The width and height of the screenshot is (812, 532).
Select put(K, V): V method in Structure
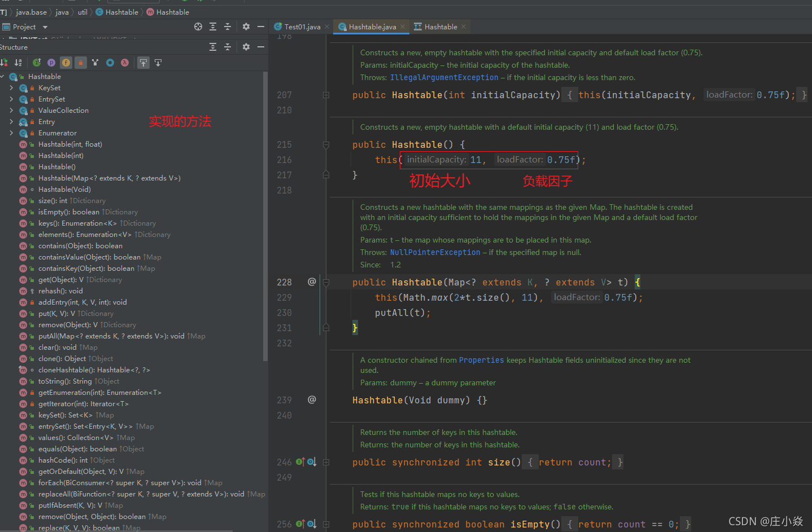[56, 313]
